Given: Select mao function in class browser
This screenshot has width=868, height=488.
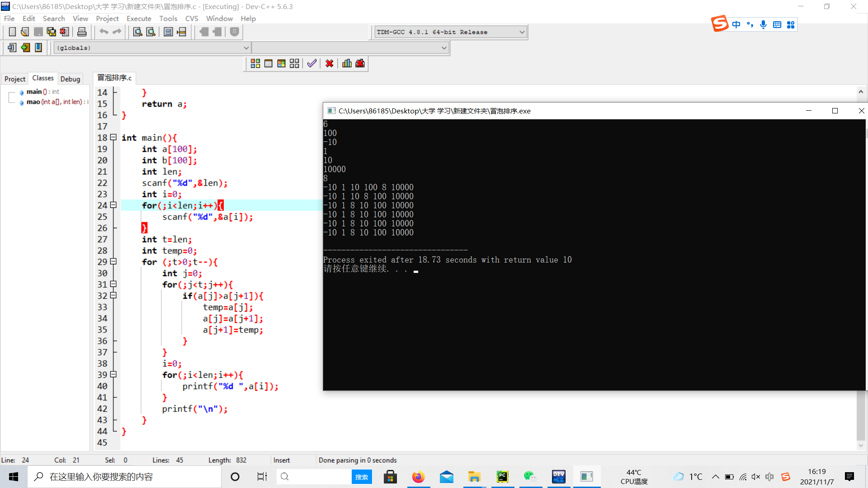Looking at the screenshot, I should pos(33,102).
